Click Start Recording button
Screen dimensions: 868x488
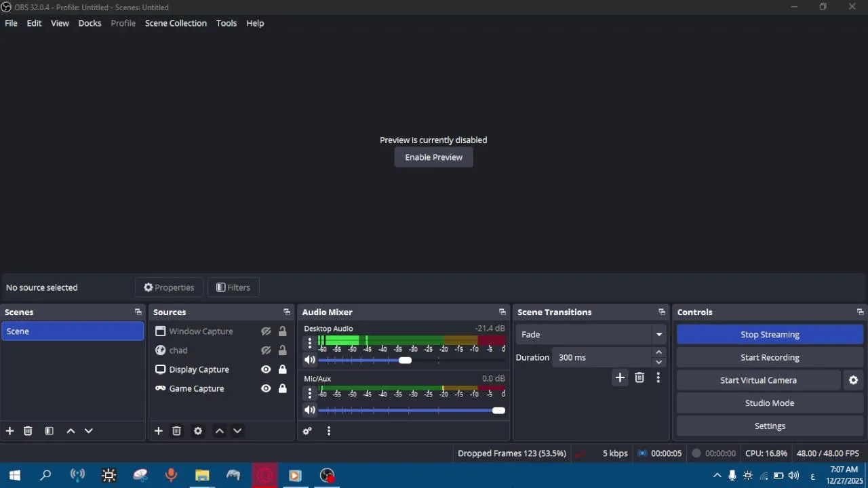770,357
